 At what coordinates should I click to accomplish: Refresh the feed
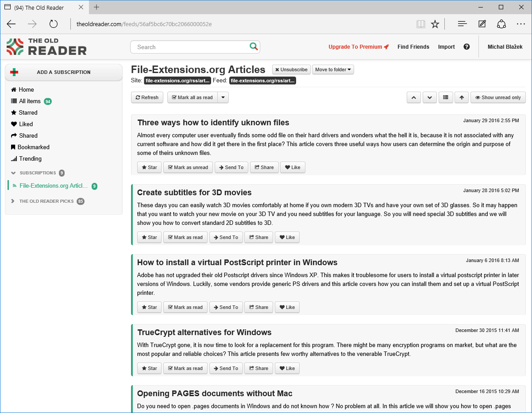[x=147, y=97]
